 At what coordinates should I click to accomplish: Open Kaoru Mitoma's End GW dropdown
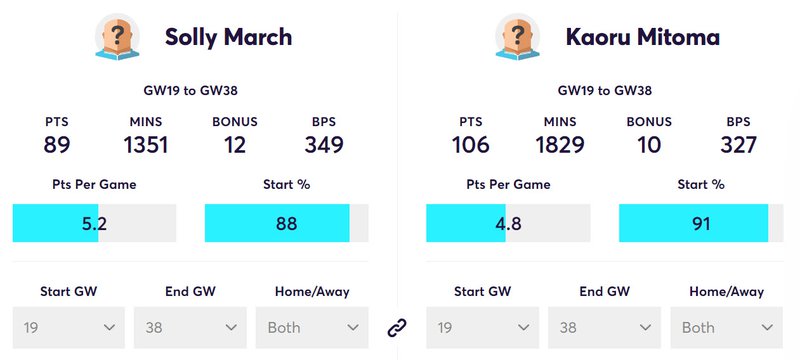pyautogui.click(x=605, y=327)
